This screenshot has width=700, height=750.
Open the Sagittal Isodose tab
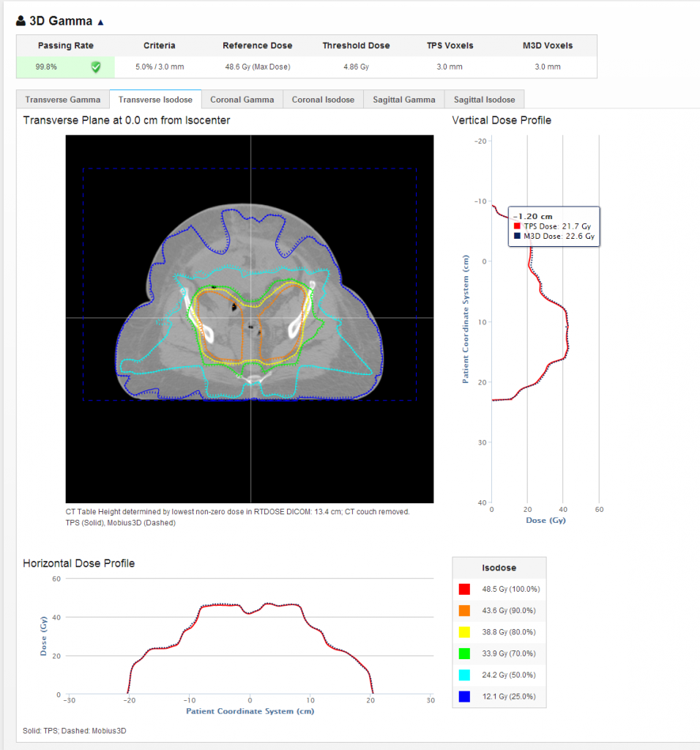pos(484,100)
